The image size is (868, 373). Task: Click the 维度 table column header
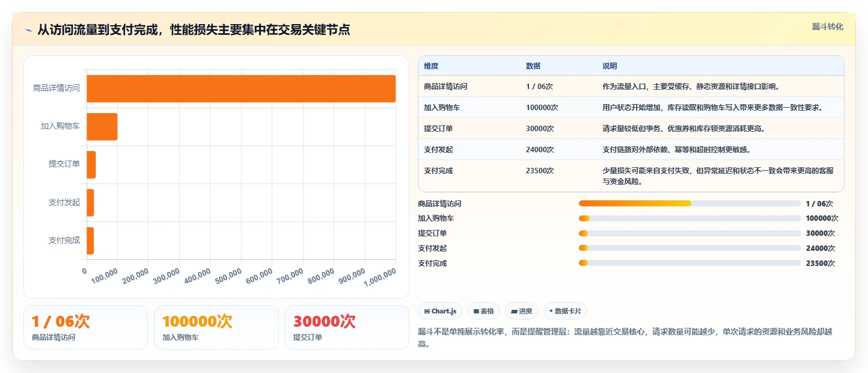pos(431,66)
